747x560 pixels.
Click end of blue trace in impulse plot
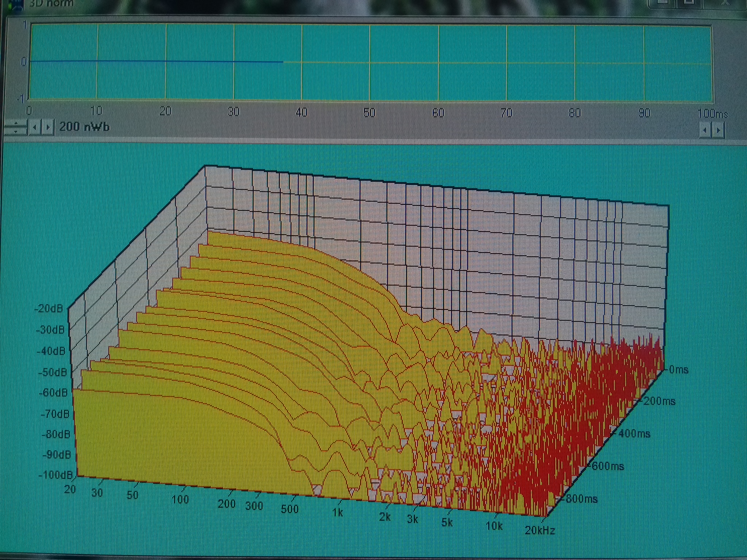[x=282, y=62]
